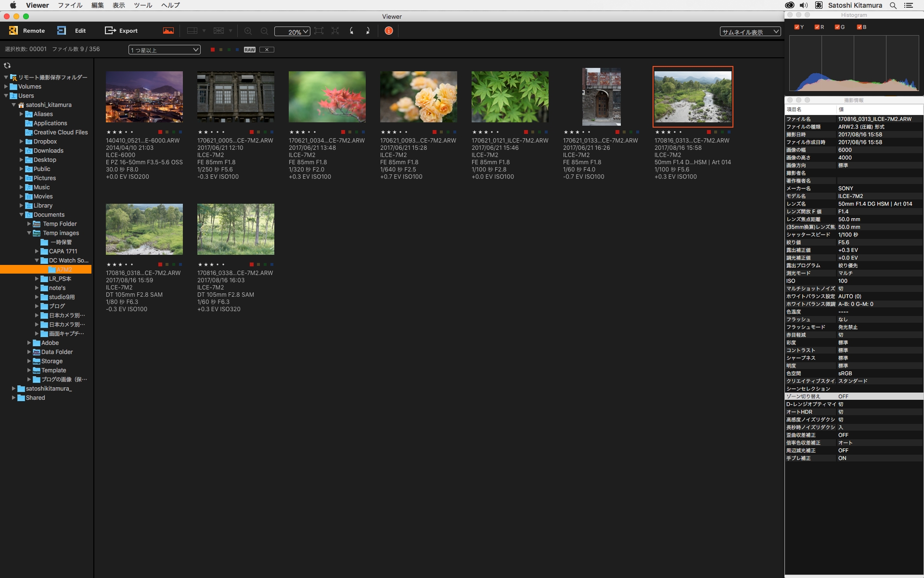Toggle the histogram display icon
The width and height of the screenshot is (924, 578).
(x=168, y=30)
